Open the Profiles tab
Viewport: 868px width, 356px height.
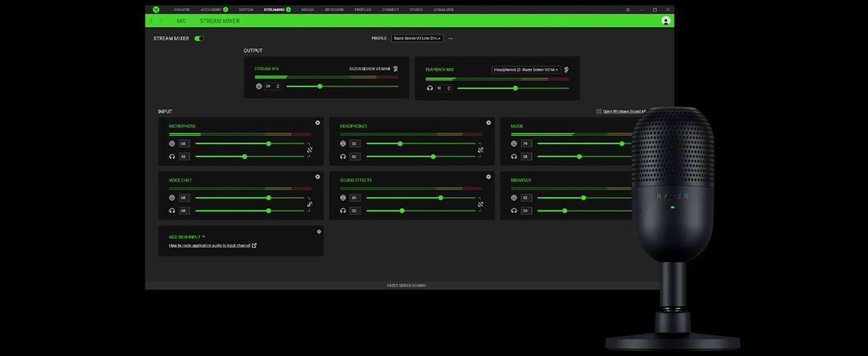363,9
